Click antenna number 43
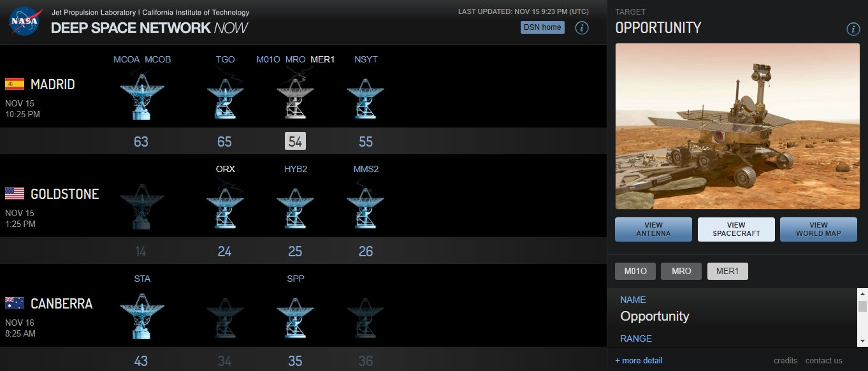 [x=141, y=361]
